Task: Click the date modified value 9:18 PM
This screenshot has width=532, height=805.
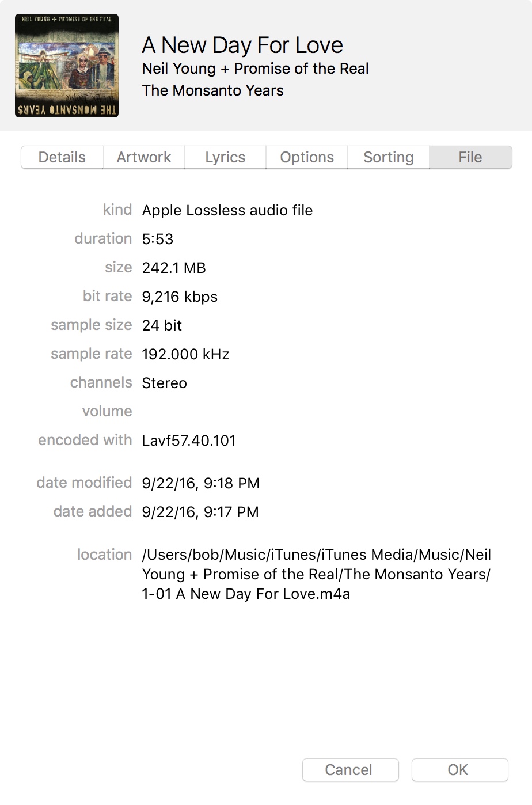Action: 200,483
